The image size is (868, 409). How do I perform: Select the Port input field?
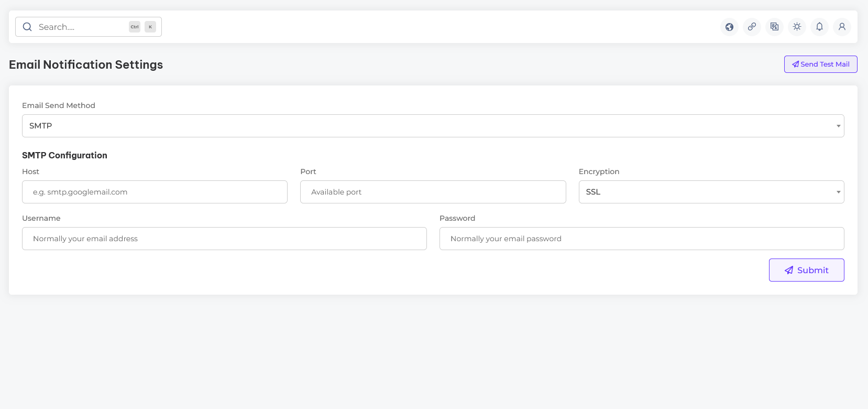(x=433, y=192)
